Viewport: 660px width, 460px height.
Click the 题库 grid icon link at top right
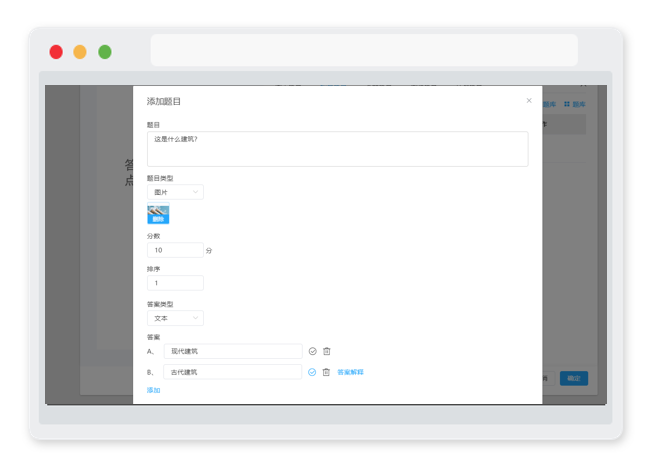575,104
